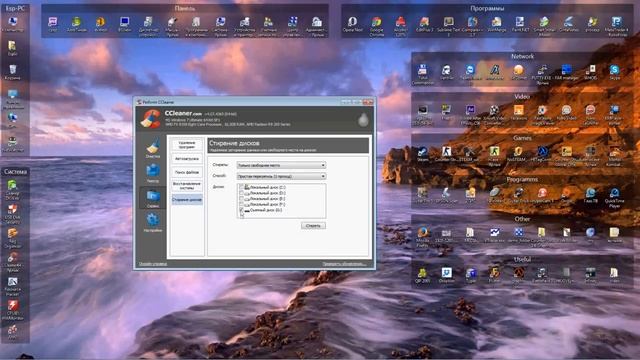This screenshot has width=640, height=360.
Task: Open the Реестр section in CCleaner sidebar
Action: tap(153, 173)
